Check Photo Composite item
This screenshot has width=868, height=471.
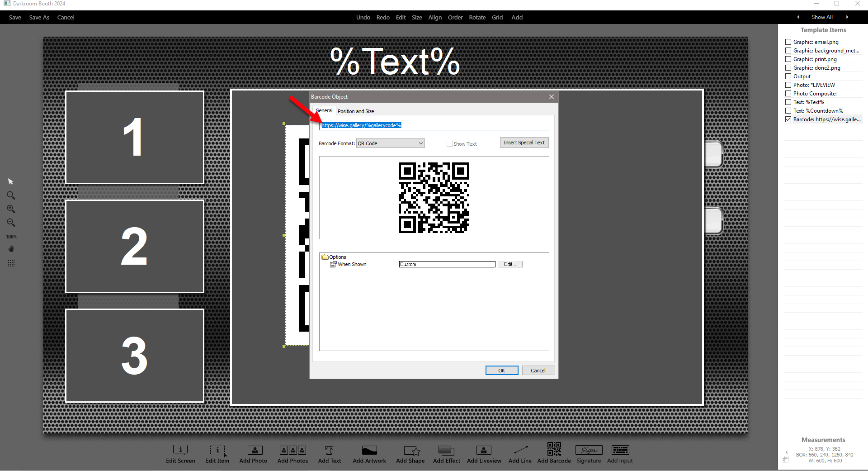(x=788, y=94)
